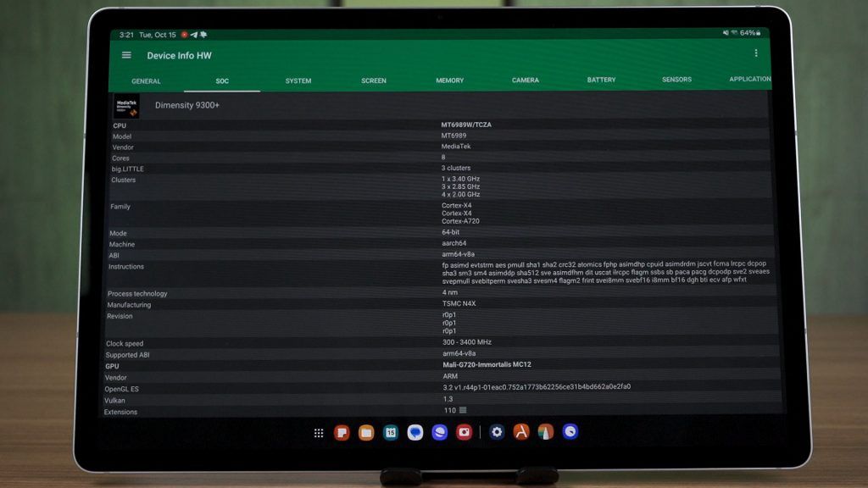The image size is (868, 488).
Task: Open the multicolored striped dock app
Action: [x=546, y=431]
